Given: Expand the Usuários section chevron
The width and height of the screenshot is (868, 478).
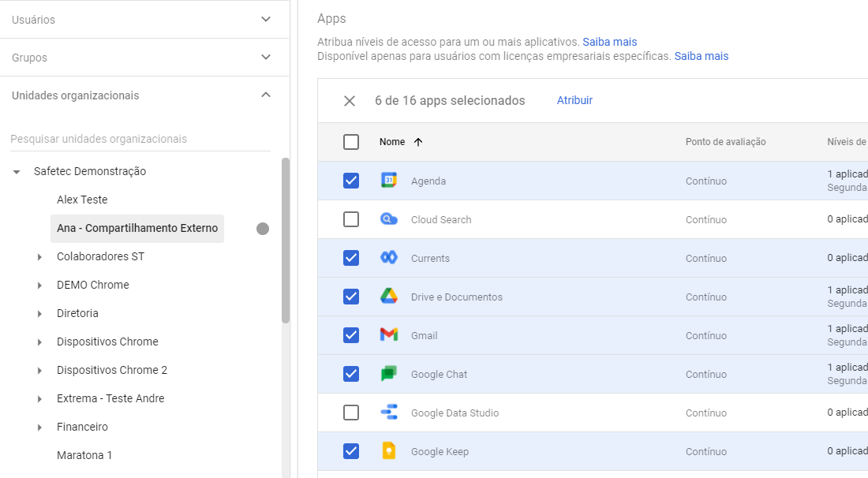Looking at the screenshot, I should click(266, 19).
